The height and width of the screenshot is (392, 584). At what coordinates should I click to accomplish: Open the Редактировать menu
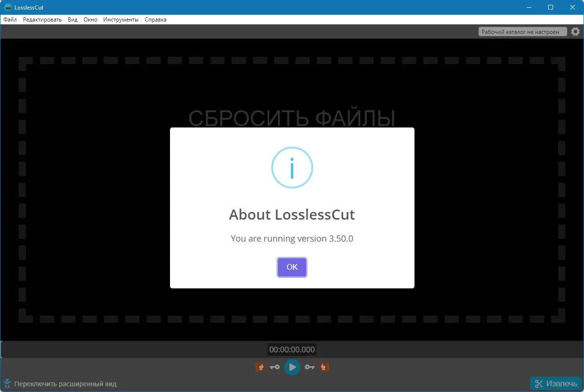tap(42, 20)
